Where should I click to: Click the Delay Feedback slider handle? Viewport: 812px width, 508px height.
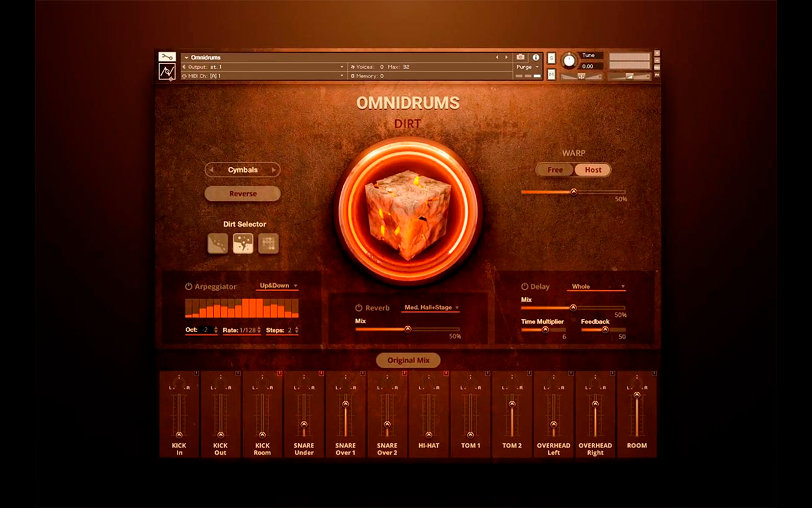(605, 330)
